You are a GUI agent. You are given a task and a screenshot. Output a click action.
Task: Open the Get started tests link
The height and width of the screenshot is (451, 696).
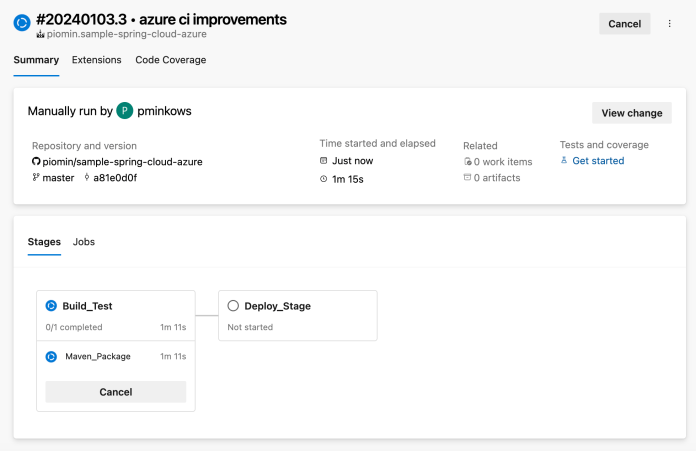pos(598,161)
